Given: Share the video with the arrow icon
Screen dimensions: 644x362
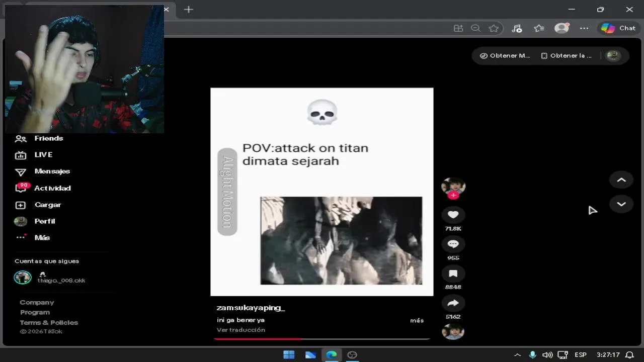Looking at the screenshot, I should [x=453, y=303].
